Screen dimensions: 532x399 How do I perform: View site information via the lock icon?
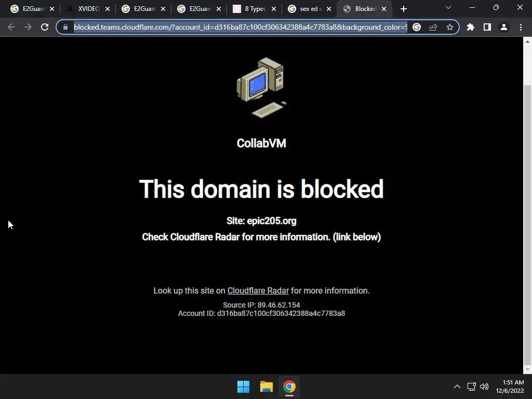click(65, 27)
